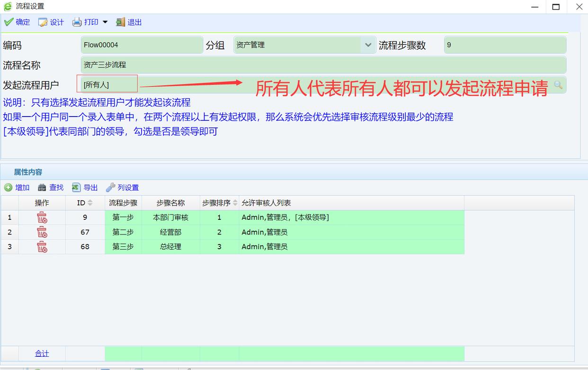Screen dimensions: 588x370
Task: Expand the 打印 dropdown arrow
Action: pos(105,22)
